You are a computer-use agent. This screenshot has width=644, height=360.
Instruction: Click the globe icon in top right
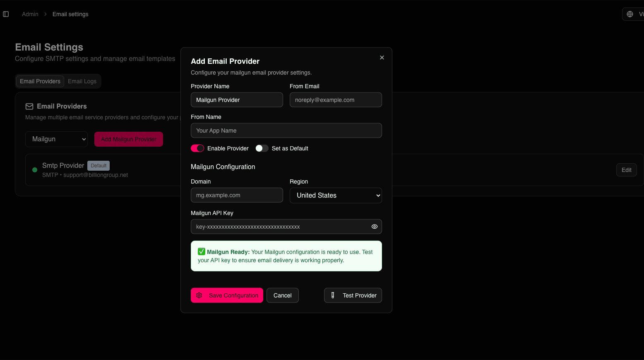tap(630, 14)
